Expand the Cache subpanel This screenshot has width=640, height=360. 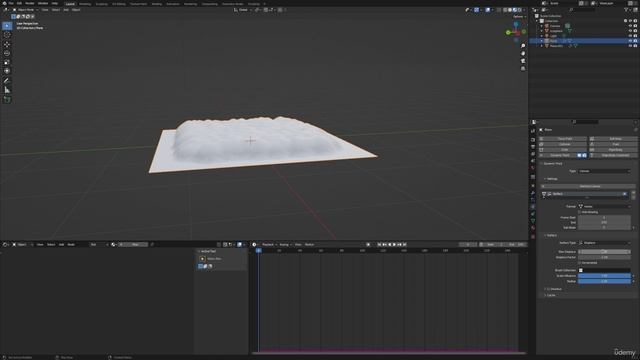(x=550, y=295)
